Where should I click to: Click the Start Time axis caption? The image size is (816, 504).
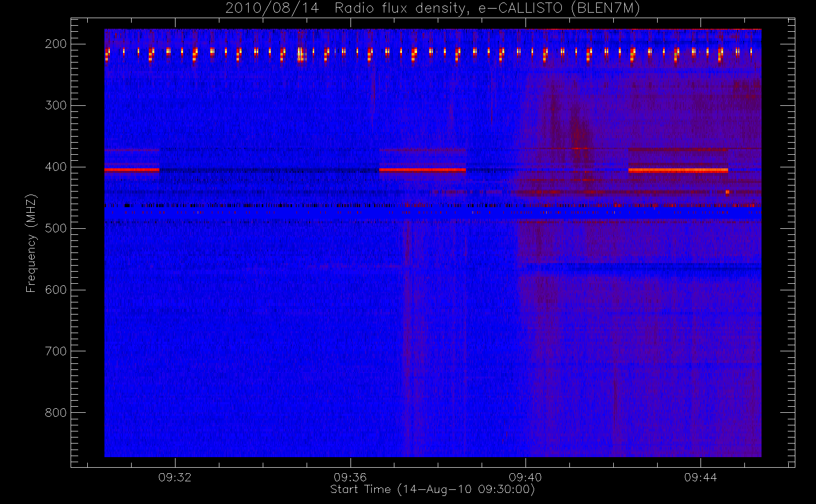(433, 489)
